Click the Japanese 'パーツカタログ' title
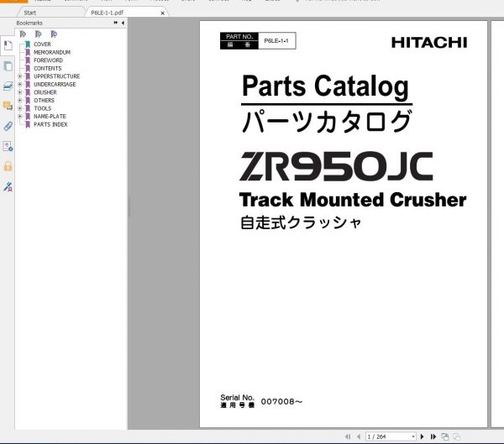Image resolution: width=504 pixels, height=444 pixels. 327,121
